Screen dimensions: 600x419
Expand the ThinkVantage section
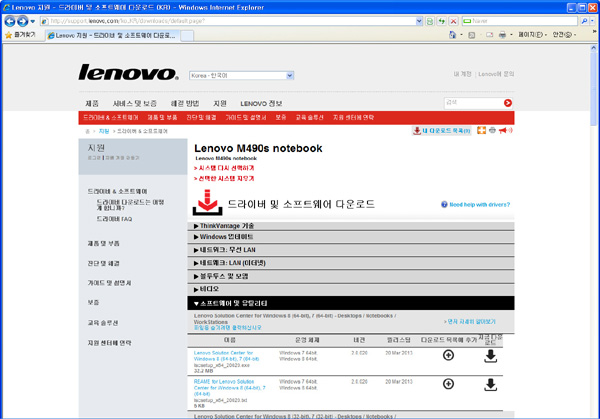(x=351, y=226)
